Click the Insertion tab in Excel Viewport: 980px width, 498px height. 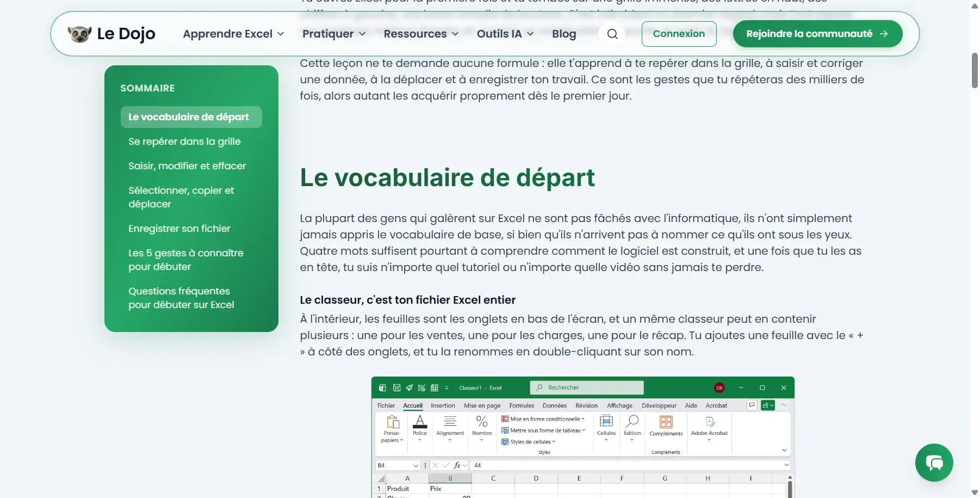click(443, 405)
